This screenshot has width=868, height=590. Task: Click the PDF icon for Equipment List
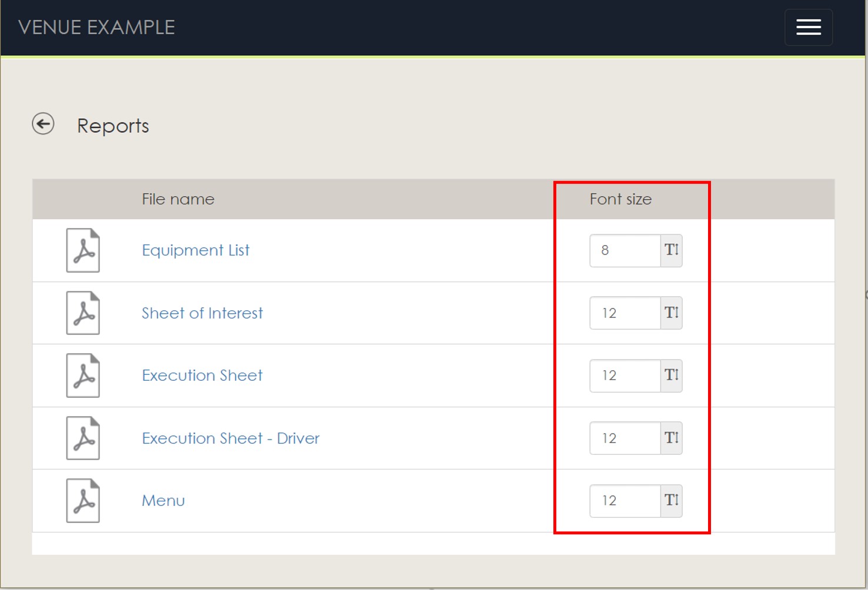83,250
